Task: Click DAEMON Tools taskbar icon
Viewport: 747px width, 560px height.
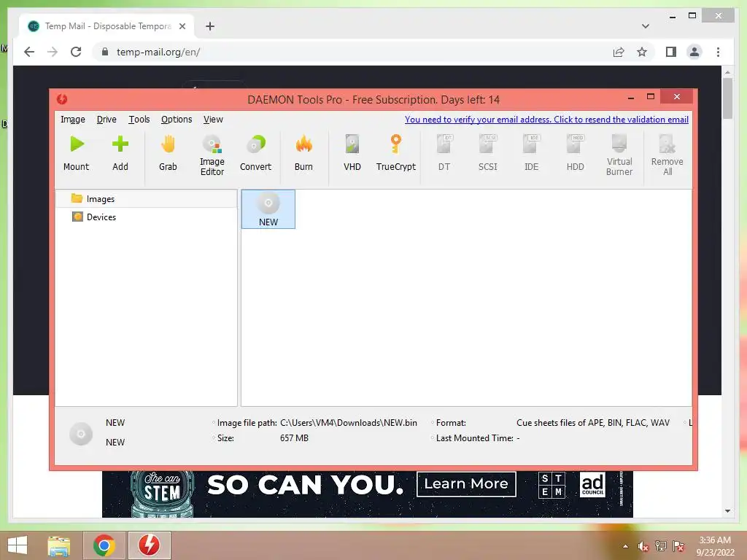Action: (x=149, y=545)
